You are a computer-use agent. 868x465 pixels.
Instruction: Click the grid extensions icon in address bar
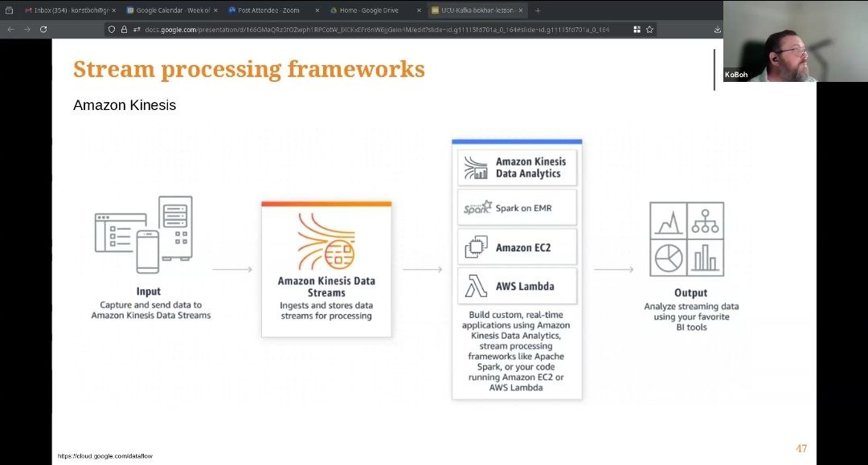click(637, 29)
